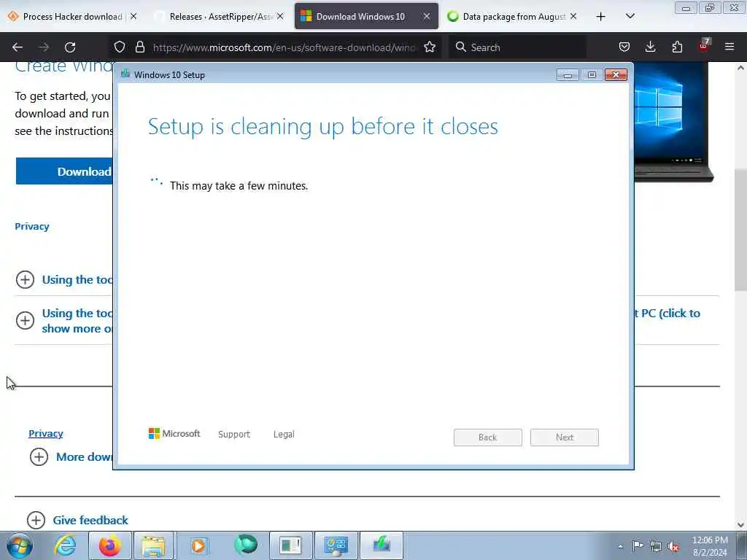Open Action Center flag icon
Viewport: 747px width, 560px height.
638,545
